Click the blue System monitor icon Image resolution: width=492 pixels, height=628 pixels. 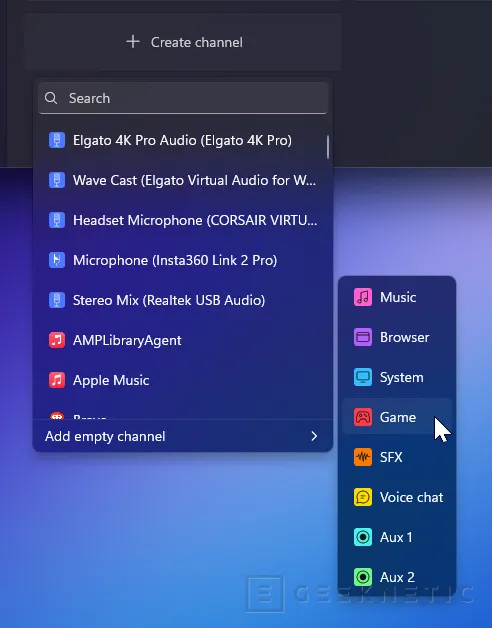(x=363, y=377)
